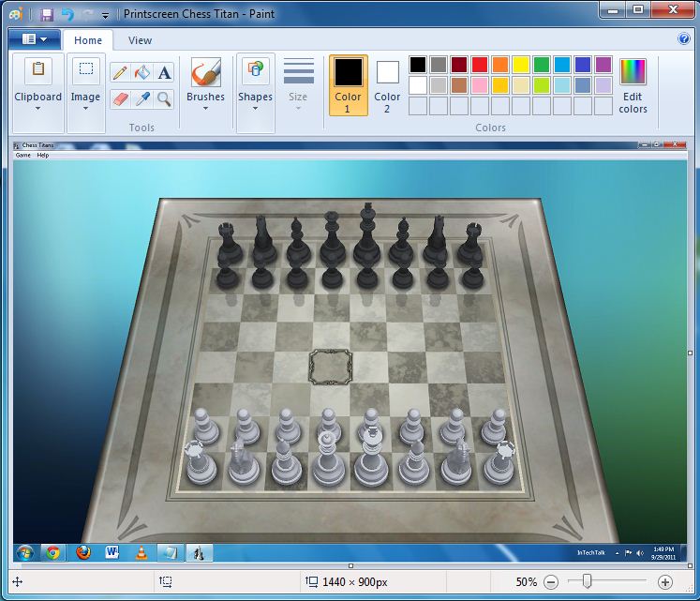700x601 pixels.
Task: Select the Magnifier tool
Action: [x=164, y=98]
